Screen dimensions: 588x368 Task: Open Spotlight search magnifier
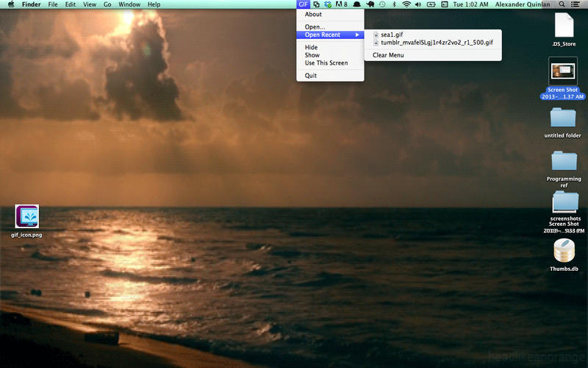click(x=562, y=4)
